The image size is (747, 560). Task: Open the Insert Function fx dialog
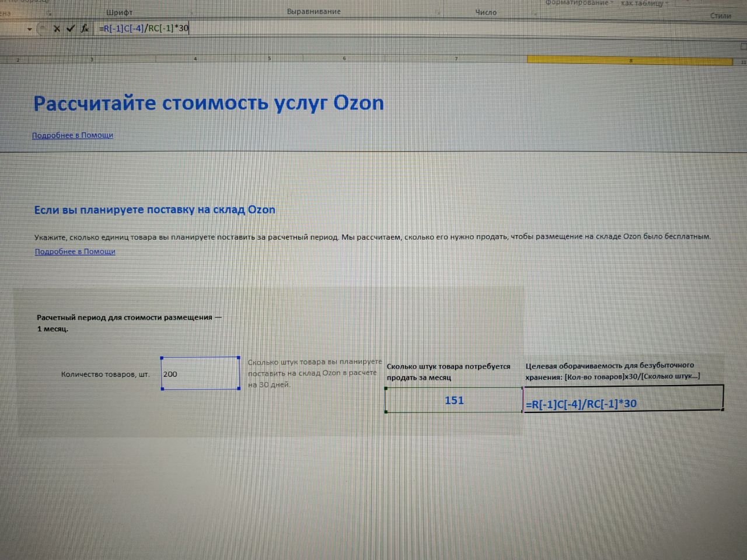[85, 29]
